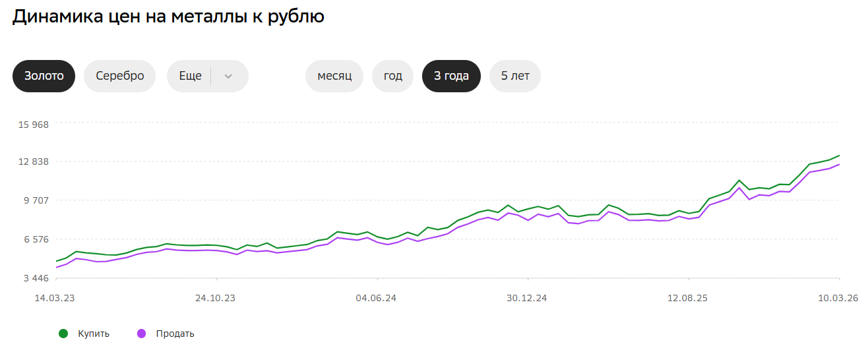Screen dimensions: 868x350
Task: Click the 30.12.24 date label
Action: point(527,299)
